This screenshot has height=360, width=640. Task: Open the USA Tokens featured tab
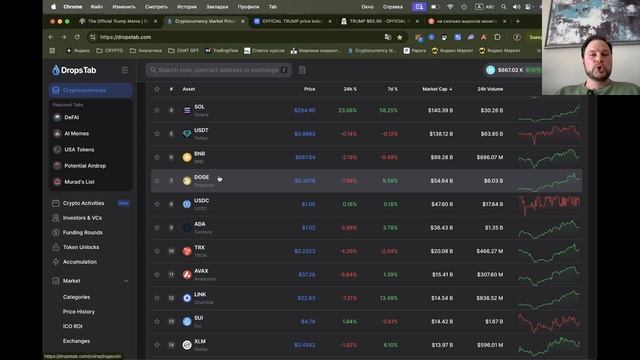coord(79,149)
